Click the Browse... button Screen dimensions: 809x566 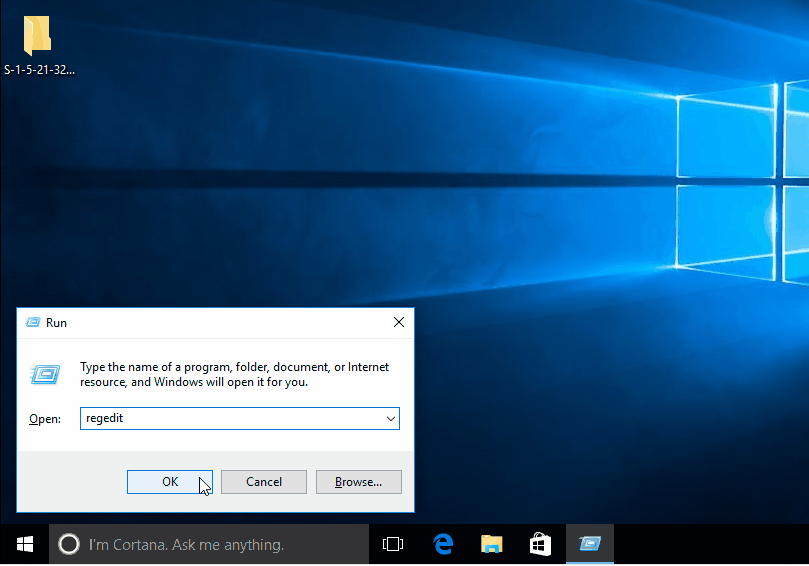[358, 482]
